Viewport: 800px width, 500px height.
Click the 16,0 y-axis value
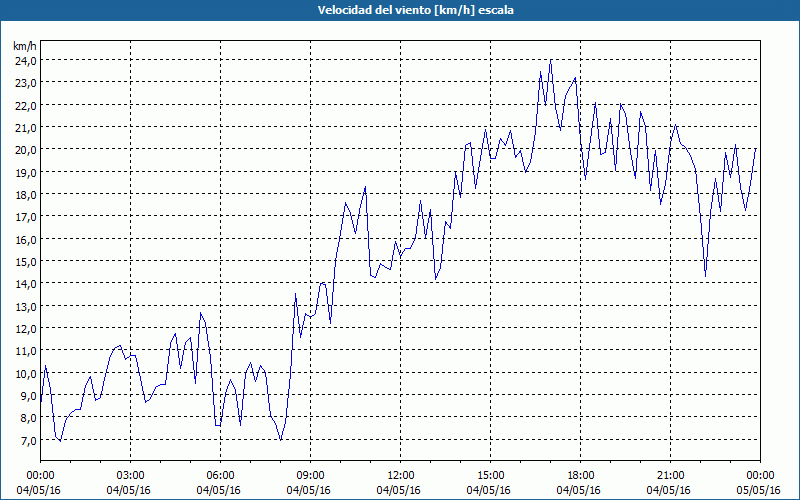pos(26,239)
